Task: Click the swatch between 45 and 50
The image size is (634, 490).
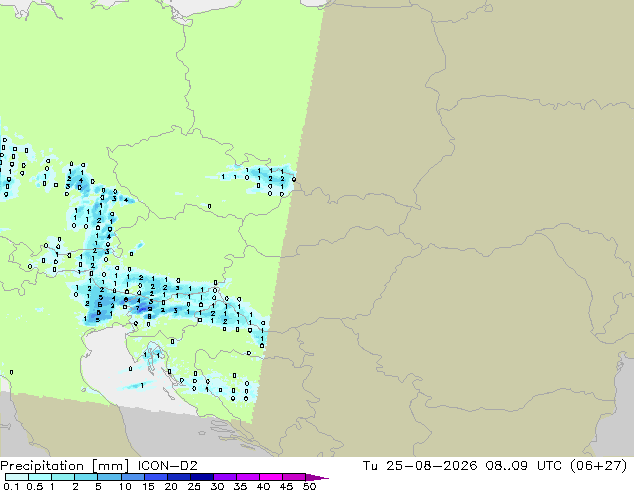Action: [x=294, y=477]
